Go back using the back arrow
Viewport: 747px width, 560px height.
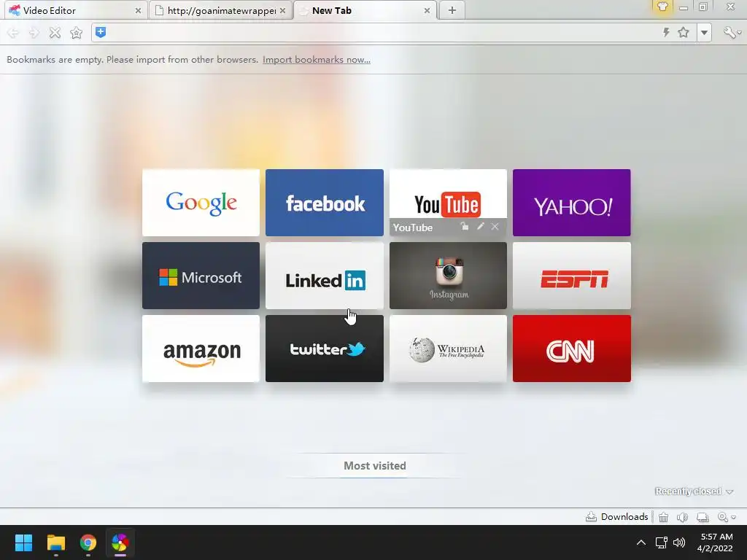(13, 33)
